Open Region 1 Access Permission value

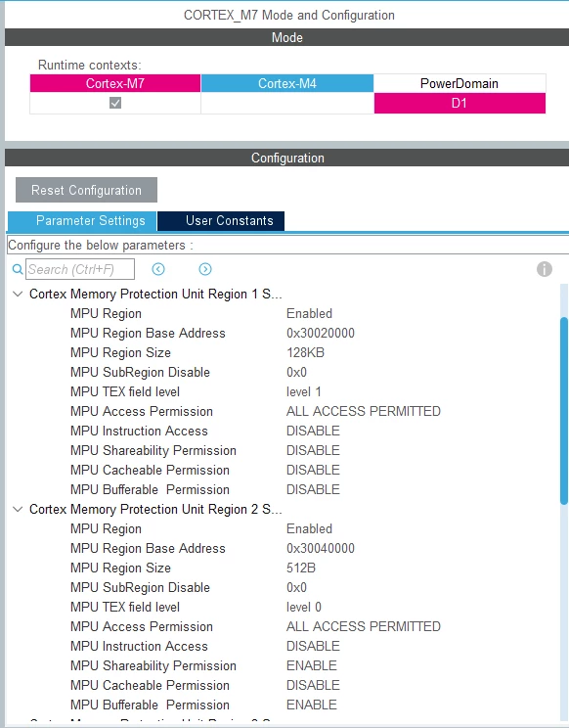pos(364,411)
